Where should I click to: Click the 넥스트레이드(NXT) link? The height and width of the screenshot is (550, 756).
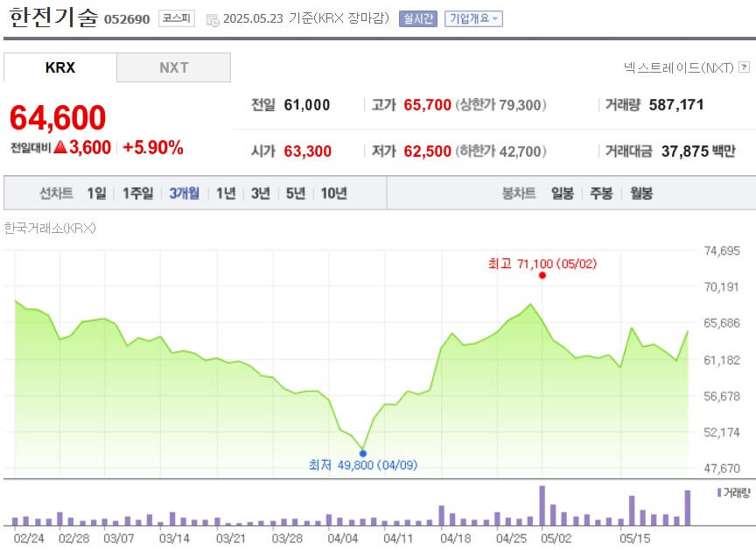click(678, 67)
